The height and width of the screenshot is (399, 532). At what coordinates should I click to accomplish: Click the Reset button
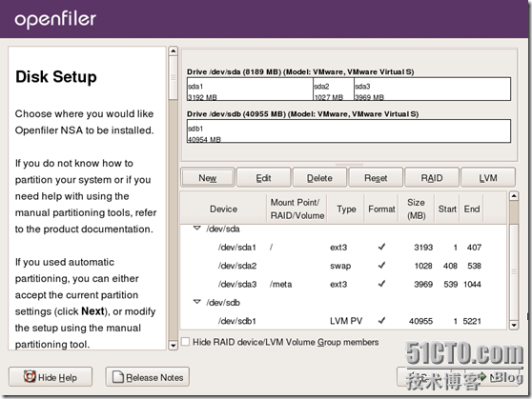(x=376, y=178)
